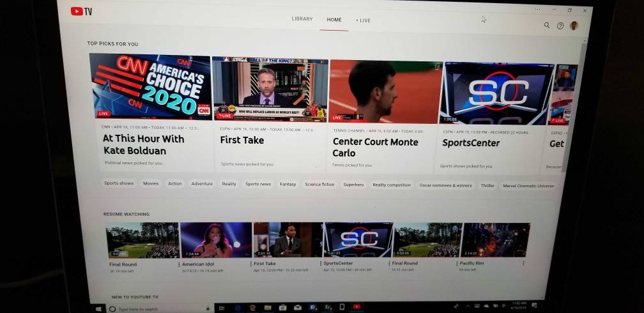Play the live First Take top pick thumbnail
This screenshot has width=644, height=313.
(x=270, y=89)
